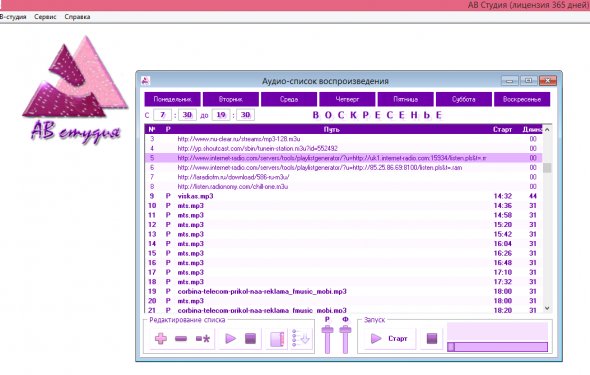The image size is (590, 375).
Task: Click start time 17:32 in row 18
Action: [x=503, y=282]
